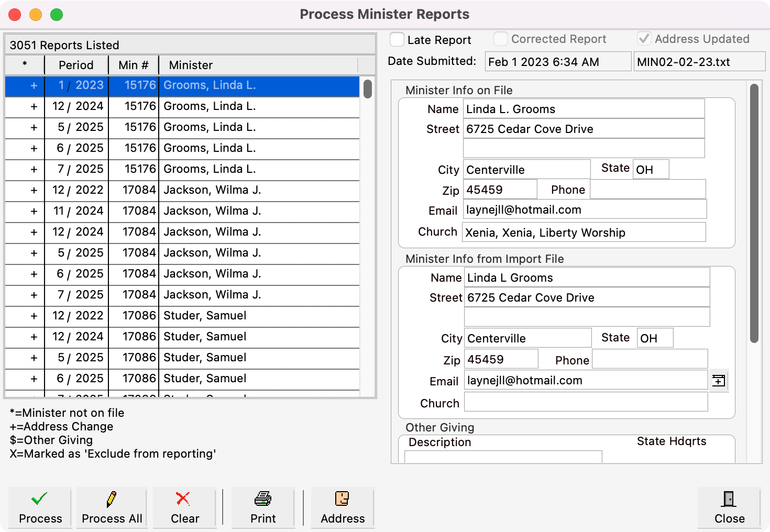Click the red X Clear icon
Screen dimensions: 770x532
point(184,499)
